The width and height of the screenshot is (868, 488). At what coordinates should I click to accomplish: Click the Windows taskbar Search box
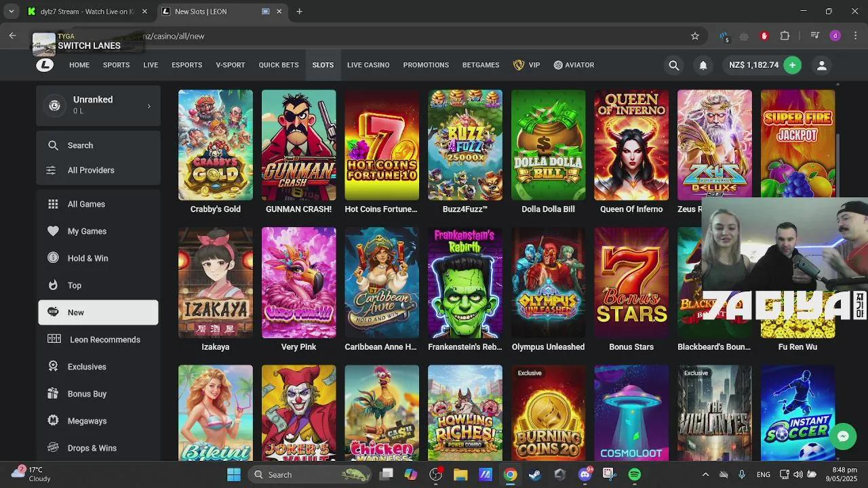tap(310, 474)
